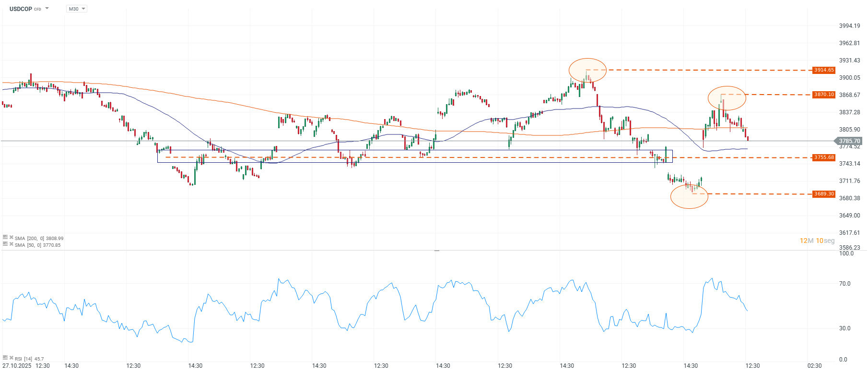The width and height of the screenshot is (868, 374).
Task: Select the blue support zone rectangle
Action: pyautogui.click(x=415, y=157)
